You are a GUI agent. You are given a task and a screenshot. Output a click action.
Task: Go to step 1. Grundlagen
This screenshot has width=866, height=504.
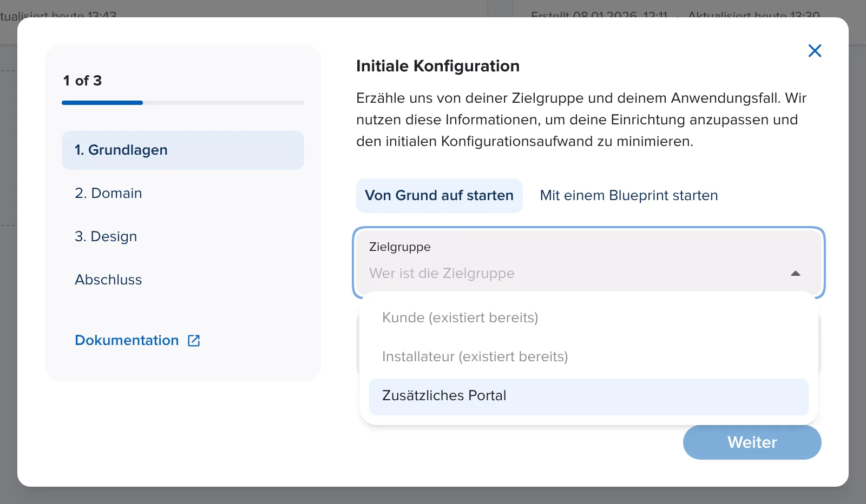tap(183, 150)
